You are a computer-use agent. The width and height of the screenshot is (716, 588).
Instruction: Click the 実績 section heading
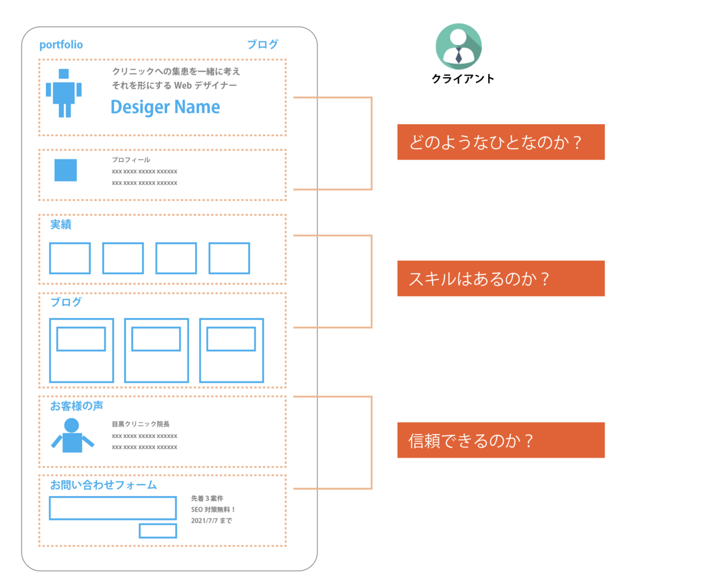pos(61,225)
